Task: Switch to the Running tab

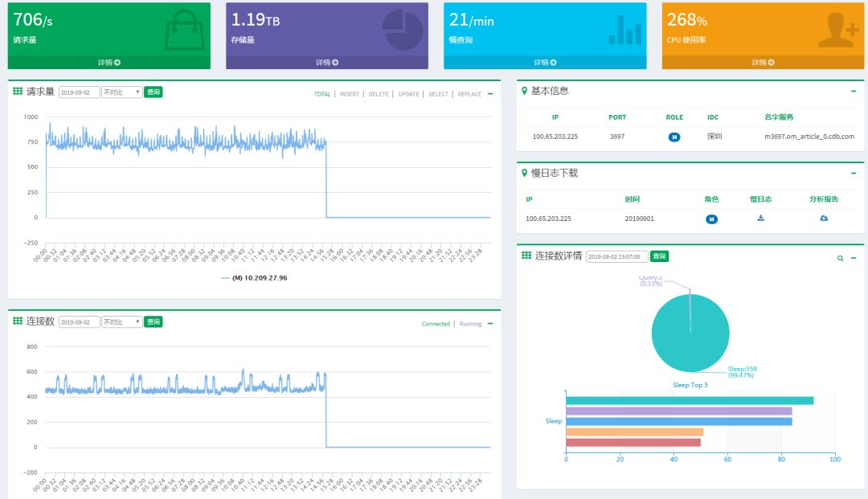Action: tap(470, 324)
